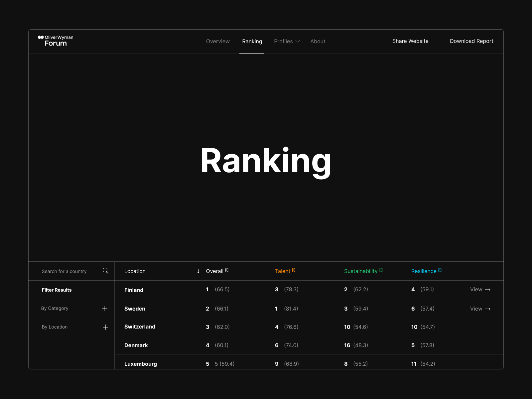Open Finland's profile via View link
Screen dimensions: 532x399
tap(476, 290)
